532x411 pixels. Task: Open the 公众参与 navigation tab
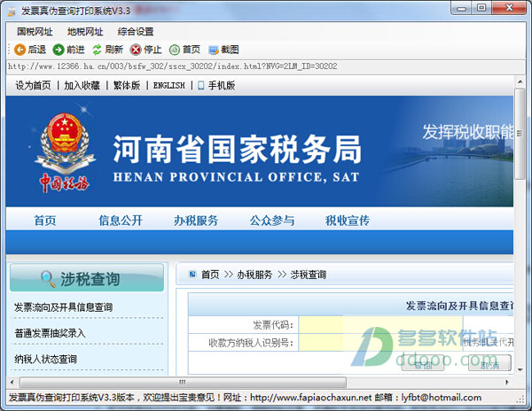[272, 221]
